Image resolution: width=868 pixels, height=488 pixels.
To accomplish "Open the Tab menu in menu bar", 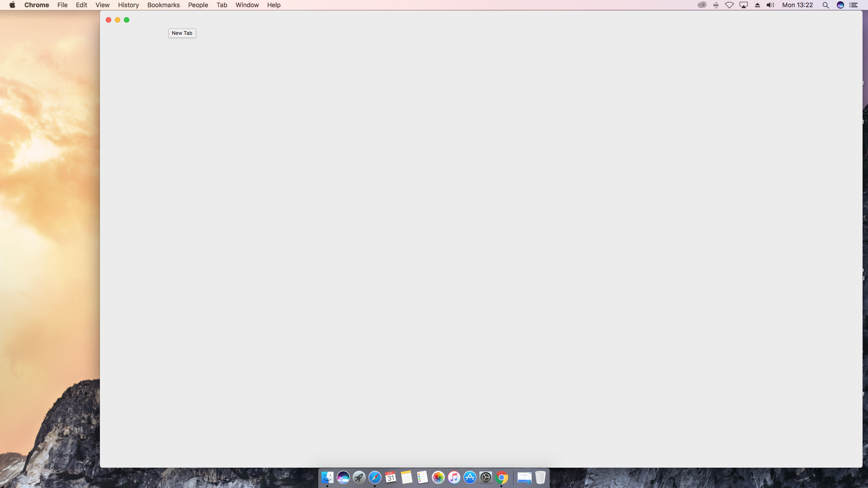I will point(221,5).
